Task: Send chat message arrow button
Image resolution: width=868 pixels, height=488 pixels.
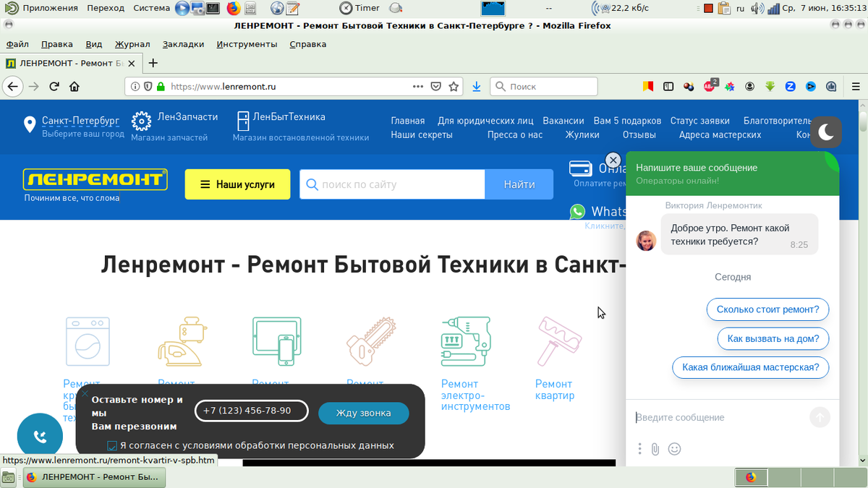Action: [x=820, y=417]
